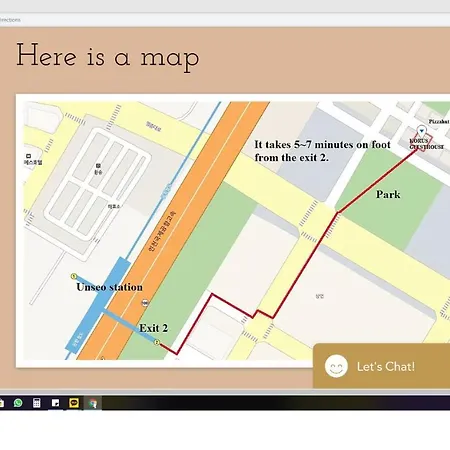The height and width of the screenshot is (450, 450).
Task: Click the smiley face chat icon
Action: pyautogui.click(x=336, y=366)
